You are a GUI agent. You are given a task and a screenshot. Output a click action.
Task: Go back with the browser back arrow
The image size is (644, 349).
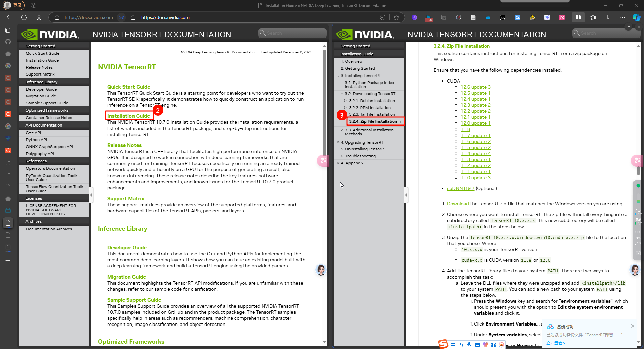9,17
